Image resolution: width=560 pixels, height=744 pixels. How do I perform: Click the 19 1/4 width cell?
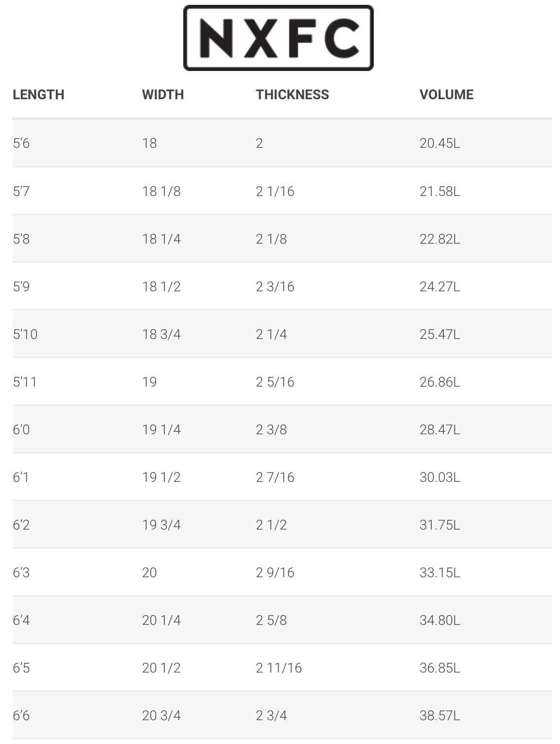[x=161, y=429]
